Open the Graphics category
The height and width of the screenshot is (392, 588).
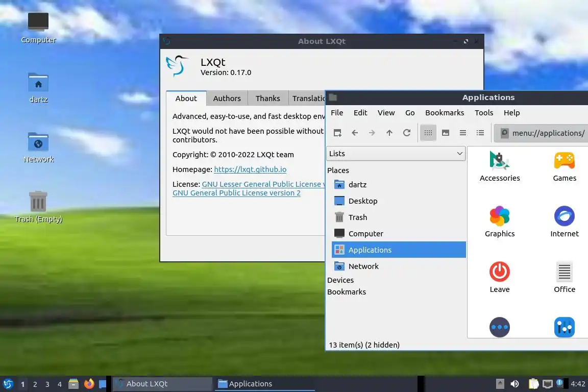[500, 222]
